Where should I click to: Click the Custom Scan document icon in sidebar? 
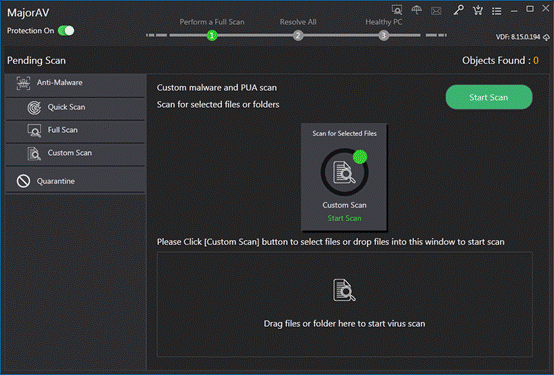point(34,154)
